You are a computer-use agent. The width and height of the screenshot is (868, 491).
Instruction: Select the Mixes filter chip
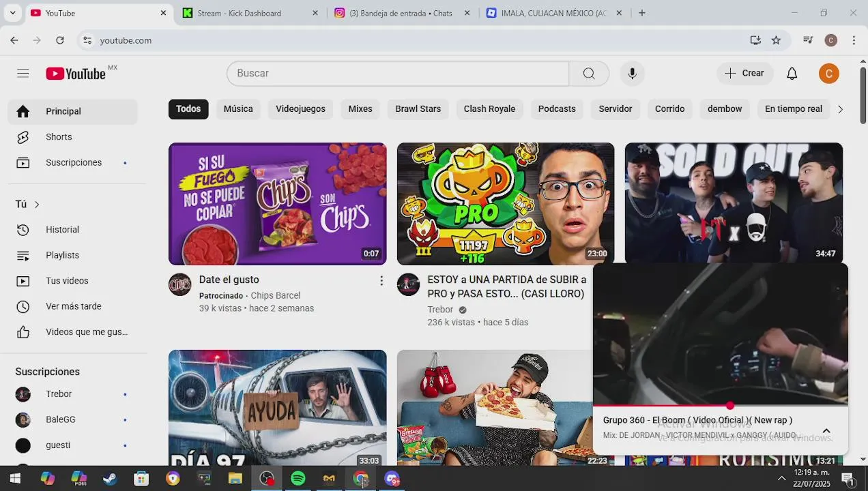click(360, 109)
